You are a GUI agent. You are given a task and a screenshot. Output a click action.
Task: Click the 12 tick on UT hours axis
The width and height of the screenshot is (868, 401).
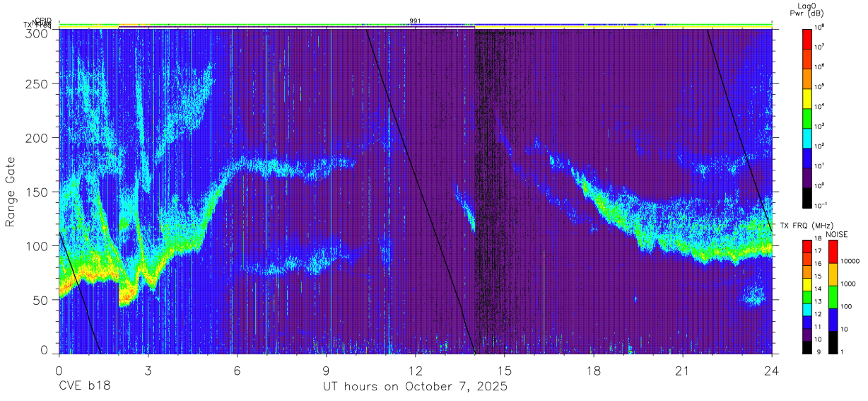(x=416, y=371)
